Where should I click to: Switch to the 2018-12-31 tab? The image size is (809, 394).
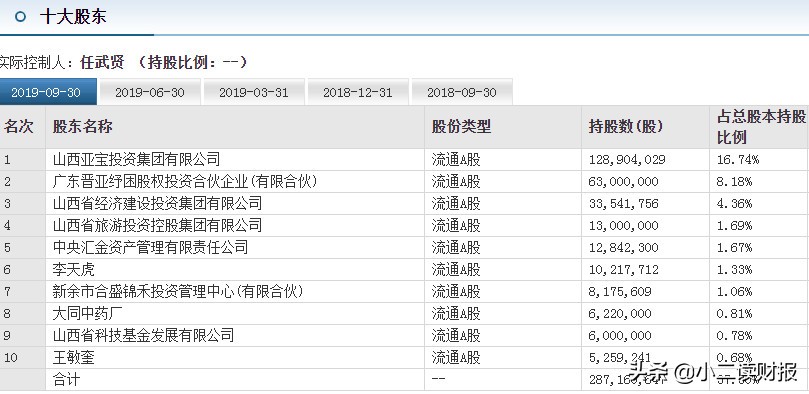pos(358,92)
